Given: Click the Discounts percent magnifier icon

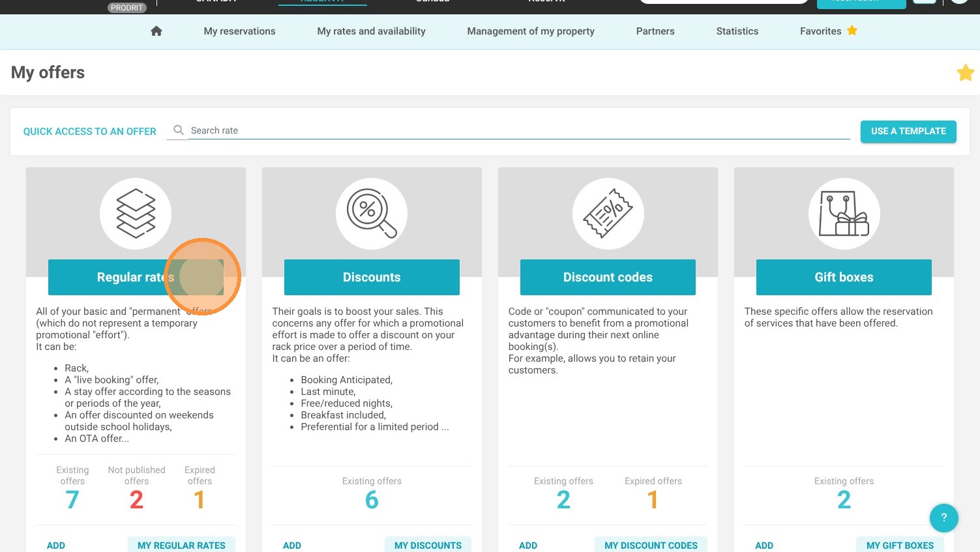Looking at the screenshot, I should click(372, 214).
